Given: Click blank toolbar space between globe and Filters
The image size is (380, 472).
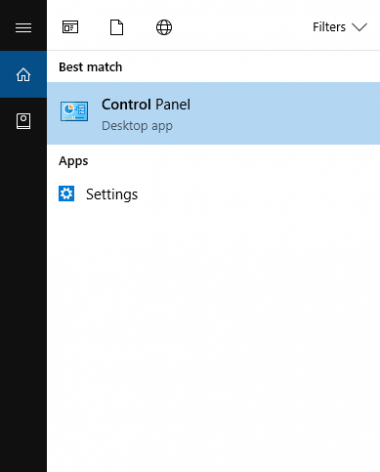Looking at the screenshot, I should (242, 27).
